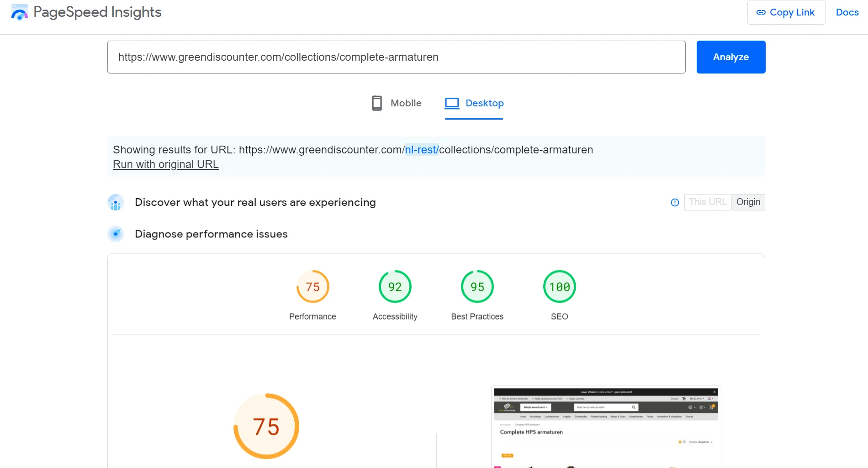Image resolution: width=868 pixels, height=468 pixels.
Task: Click the info icon beside This URL
Action: 675,202
